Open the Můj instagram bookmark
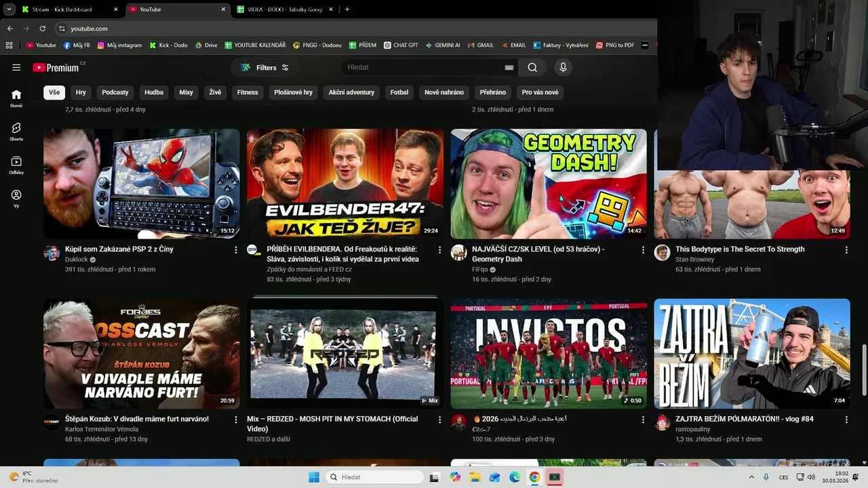This screenshot has width=868, height=488. tap(119, 45)
